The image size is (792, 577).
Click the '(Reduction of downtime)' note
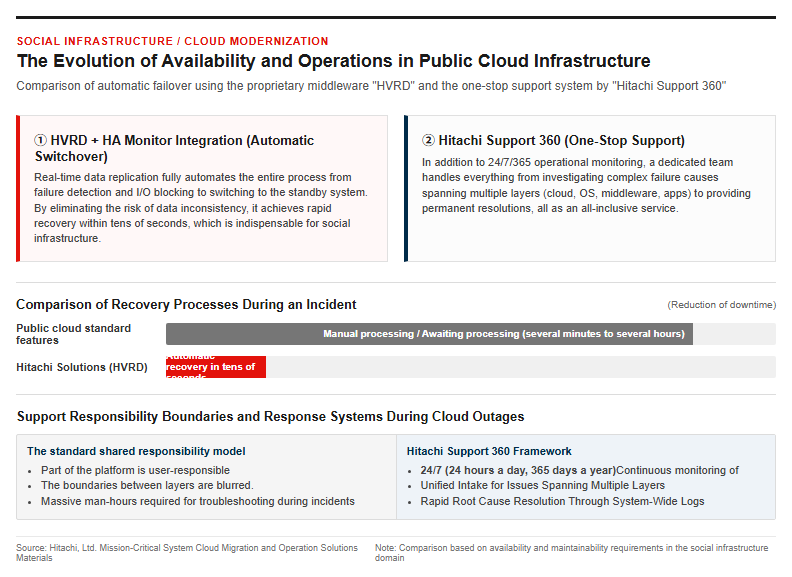tap(721, 305)
